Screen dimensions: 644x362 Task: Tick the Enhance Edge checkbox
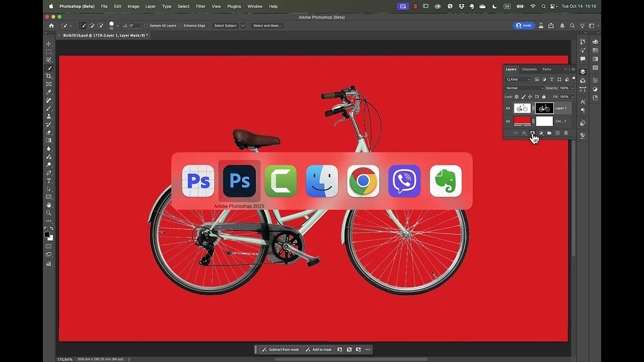tap(180, 26)
